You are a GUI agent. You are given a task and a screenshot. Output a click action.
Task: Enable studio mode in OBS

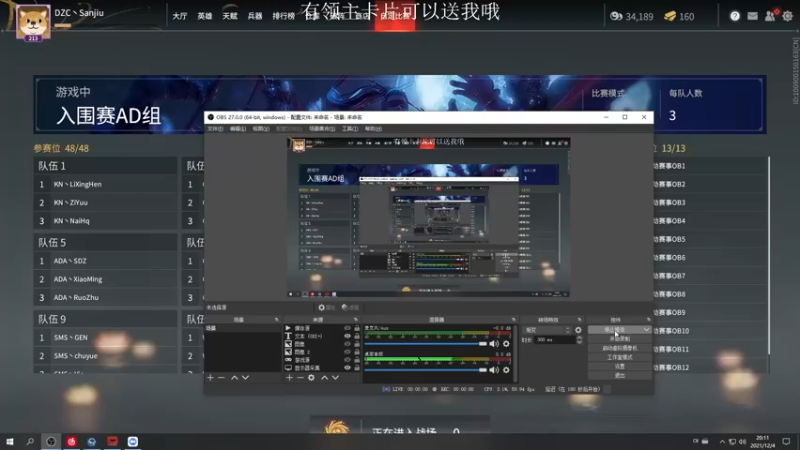tap(619, 357)
